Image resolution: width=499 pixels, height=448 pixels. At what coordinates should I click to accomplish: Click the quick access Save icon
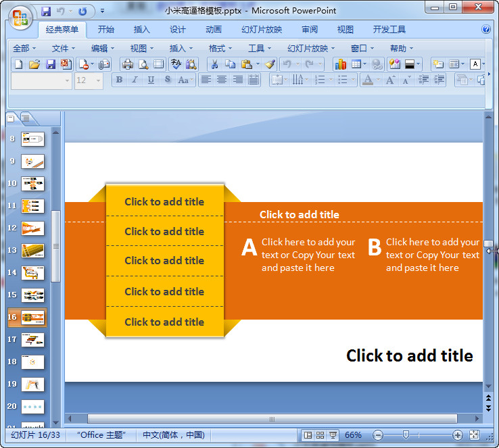click(x=46, y=11)
